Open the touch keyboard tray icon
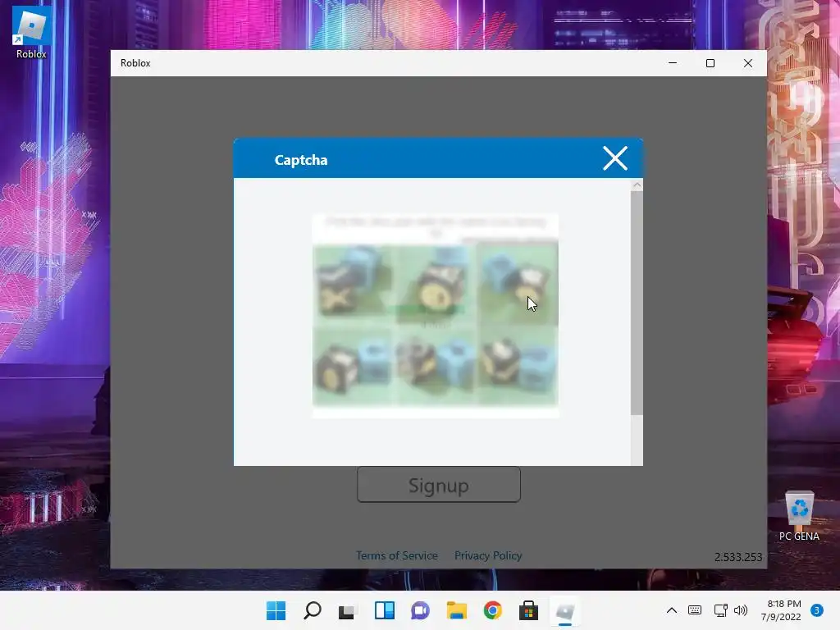The width and height of the screenshot is (840, 630). [x=694, y=610]
